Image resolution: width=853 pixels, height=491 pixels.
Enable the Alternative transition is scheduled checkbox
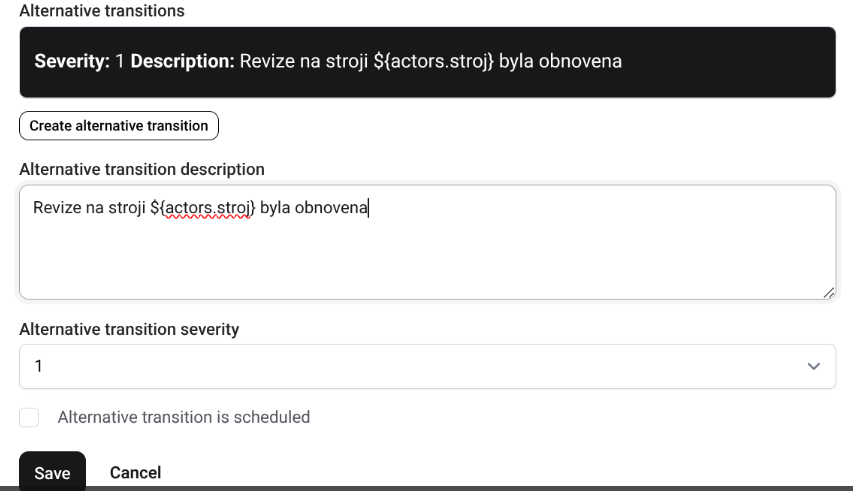[x=29, y=417]
